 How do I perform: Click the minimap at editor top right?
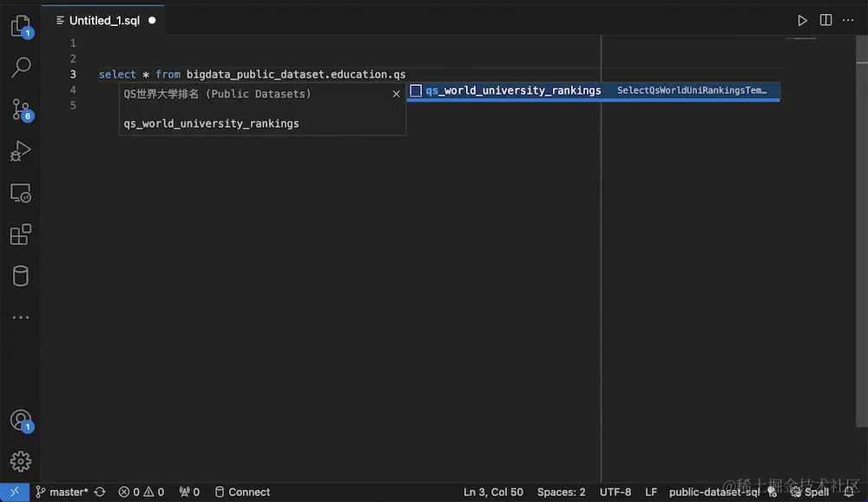(x=801, y=39)
